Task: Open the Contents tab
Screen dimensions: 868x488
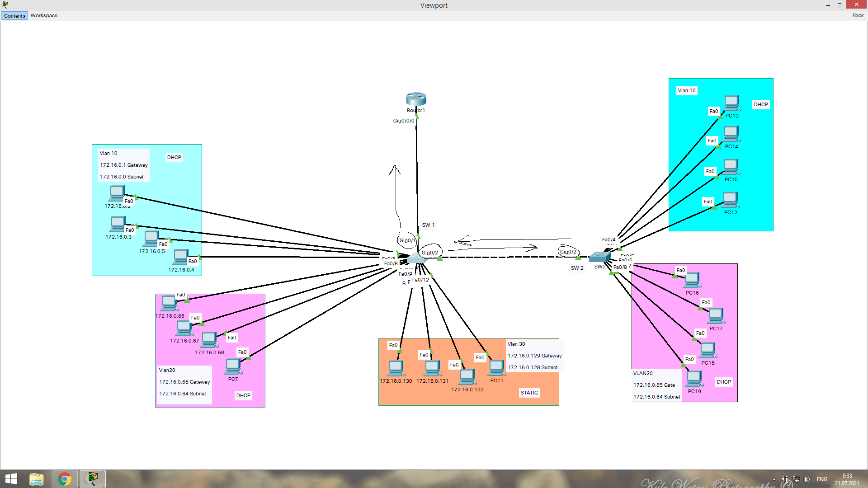Action: [x=14, y=16]
